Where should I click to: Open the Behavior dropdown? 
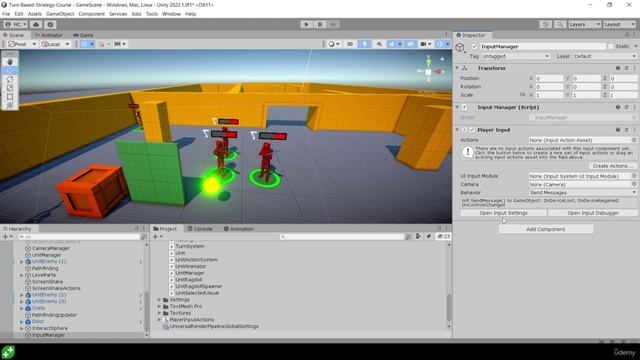(583, 193)
